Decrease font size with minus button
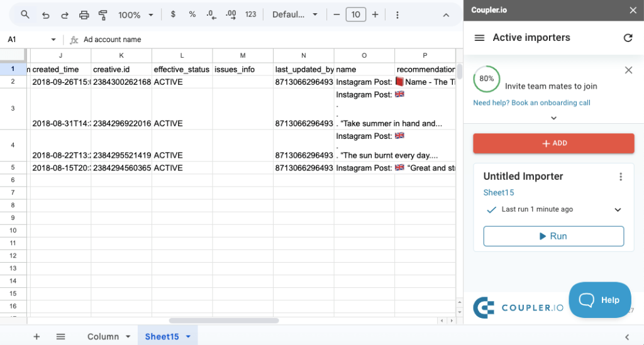644x345 pixels. point(336,15)
